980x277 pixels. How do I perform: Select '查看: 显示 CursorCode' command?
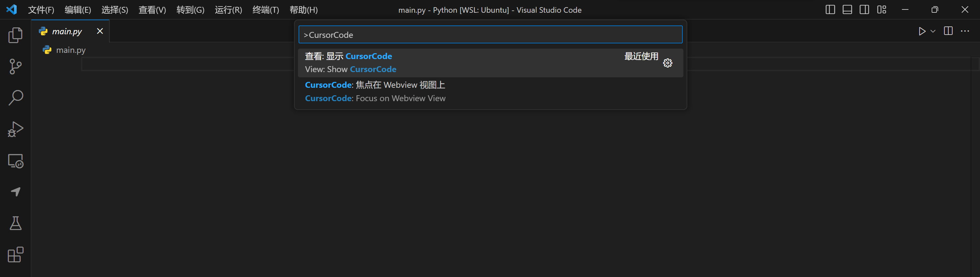[490, 63]
